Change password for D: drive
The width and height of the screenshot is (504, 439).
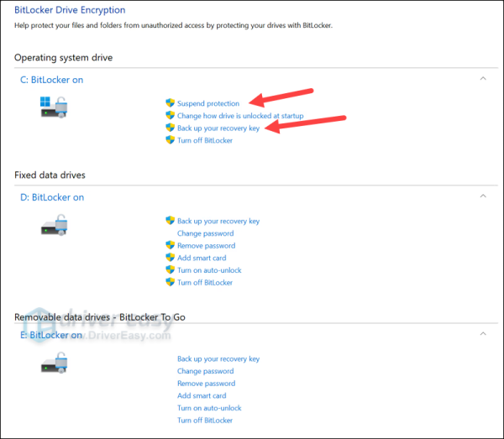pos(206,233)
